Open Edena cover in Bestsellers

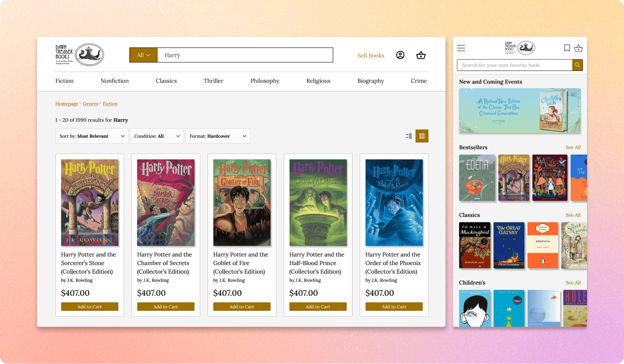[x=477, y=178]
